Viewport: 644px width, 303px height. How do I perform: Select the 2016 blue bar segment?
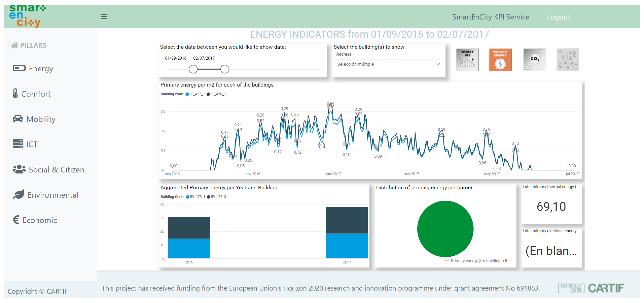[189, 248]
